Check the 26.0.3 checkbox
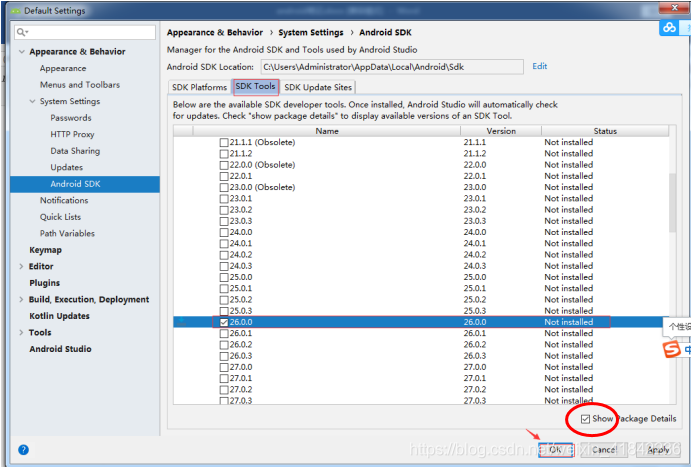 point(224,356)
